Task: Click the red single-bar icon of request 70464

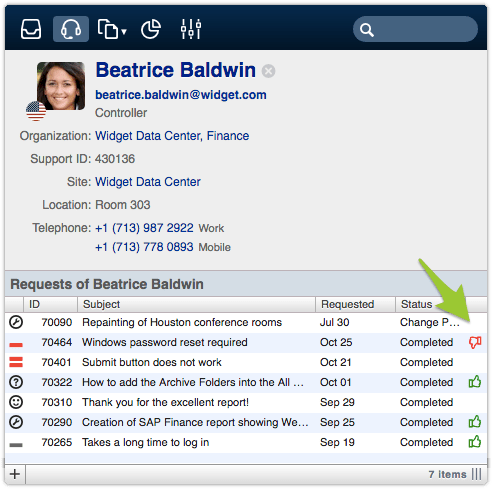Action: click(x=16, y=345)
